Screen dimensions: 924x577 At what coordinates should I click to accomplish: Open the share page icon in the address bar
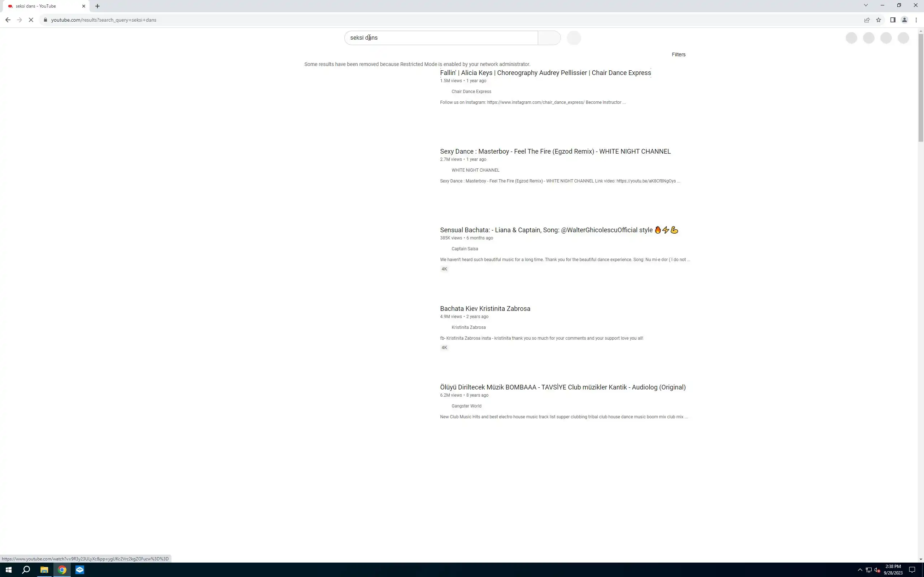(867, 20)
